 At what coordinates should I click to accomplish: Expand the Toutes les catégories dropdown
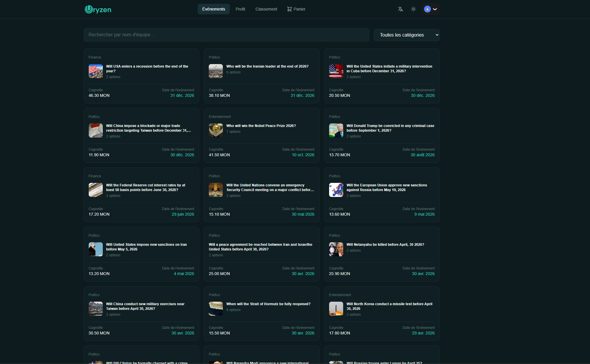406,35
